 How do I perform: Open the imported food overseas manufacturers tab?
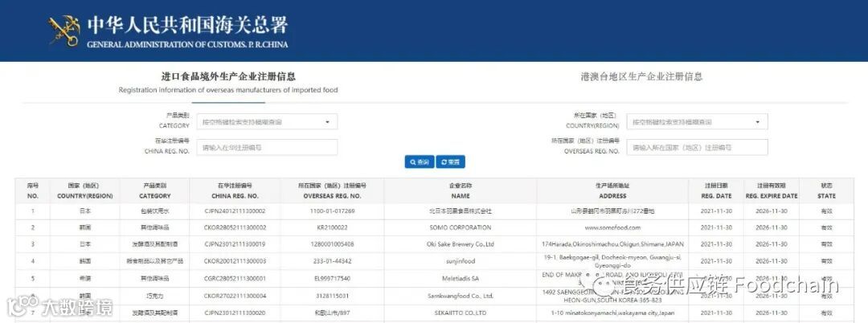[228, 83]
